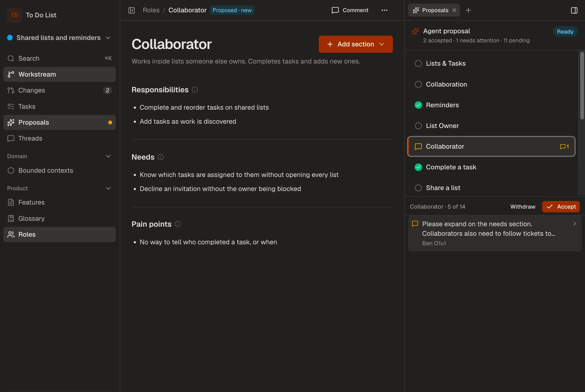Viewport: 585px width, 392px height.
Task: Toggle the Reminders accepted checkmark
Action: (x=418, y=105)
